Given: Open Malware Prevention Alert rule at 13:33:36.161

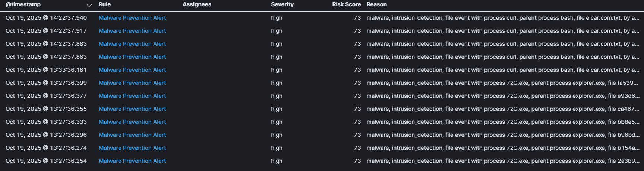Looking at the screenshot, I should (132, 70).
